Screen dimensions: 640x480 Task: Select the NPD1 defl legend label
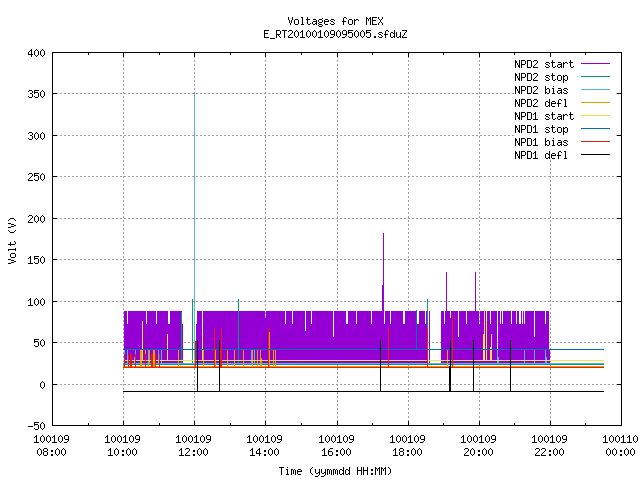(541, 155)
